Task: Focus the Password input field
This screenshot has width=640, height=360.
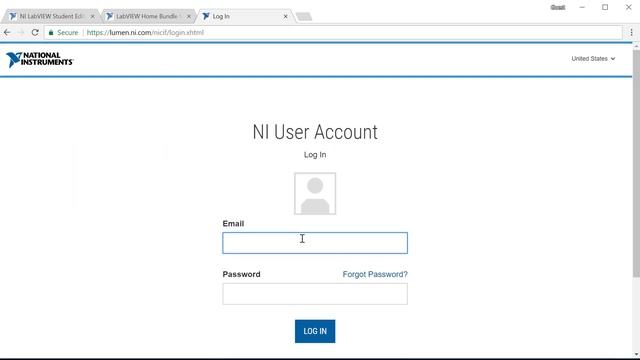Action: point(315,294)
